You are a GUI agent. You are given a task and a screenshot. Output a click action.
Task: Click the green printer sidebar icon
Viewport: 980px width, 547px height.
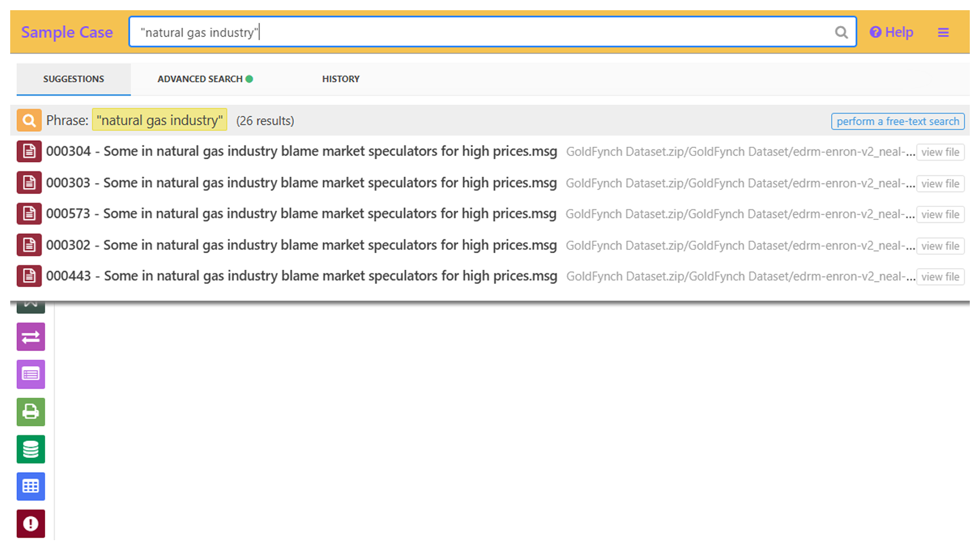(31, 412)
